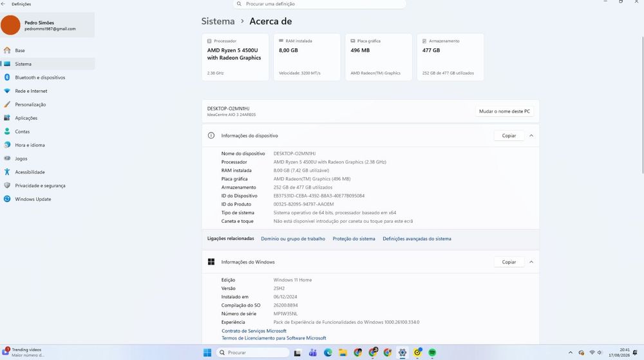The image size is (644, 360).
Task: Open Windows Update settings
Action: (48, 200)
